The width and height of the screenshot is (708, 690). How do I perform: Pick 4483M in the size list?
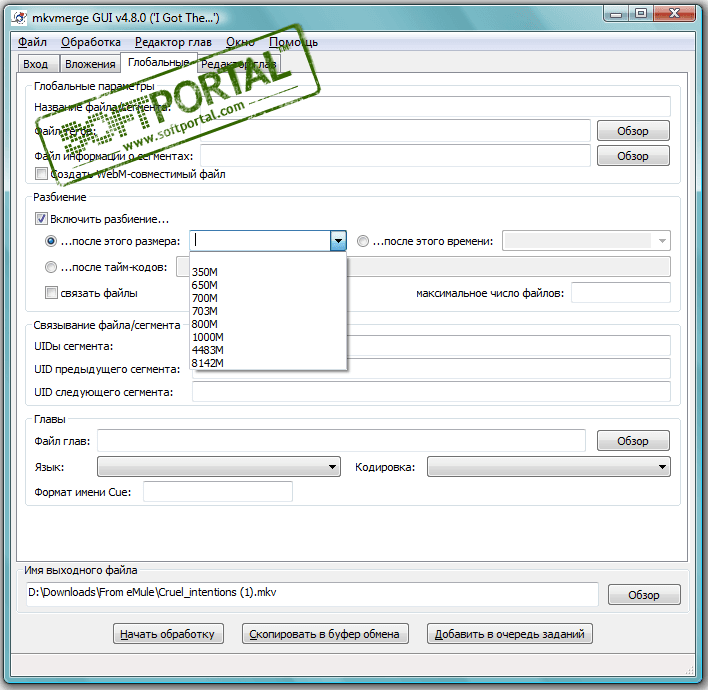(268, 350)
